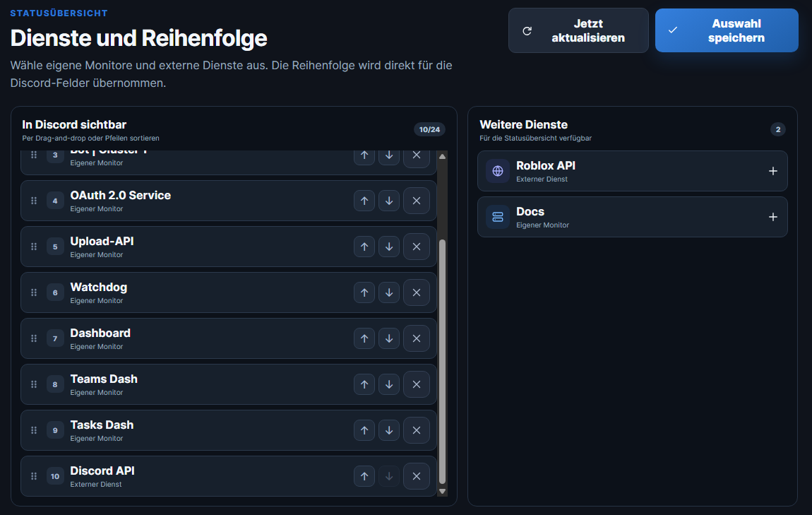Move Watchdog up using arrow icon
The height and width of the screenshot is (515, 812).
coord(364,292)
